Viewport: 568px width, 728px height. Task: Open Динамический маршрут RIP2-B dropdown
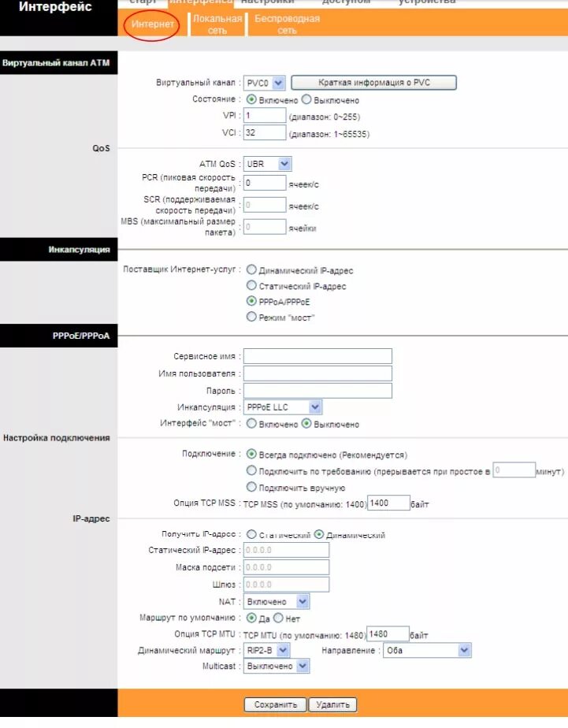pos(267,651)
